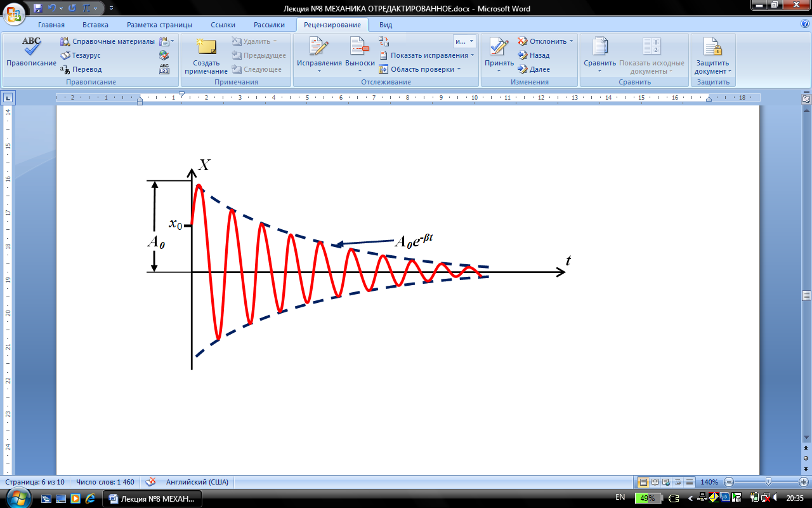
Task: Switch to Draft view
Action: click(x=690, y=482)
